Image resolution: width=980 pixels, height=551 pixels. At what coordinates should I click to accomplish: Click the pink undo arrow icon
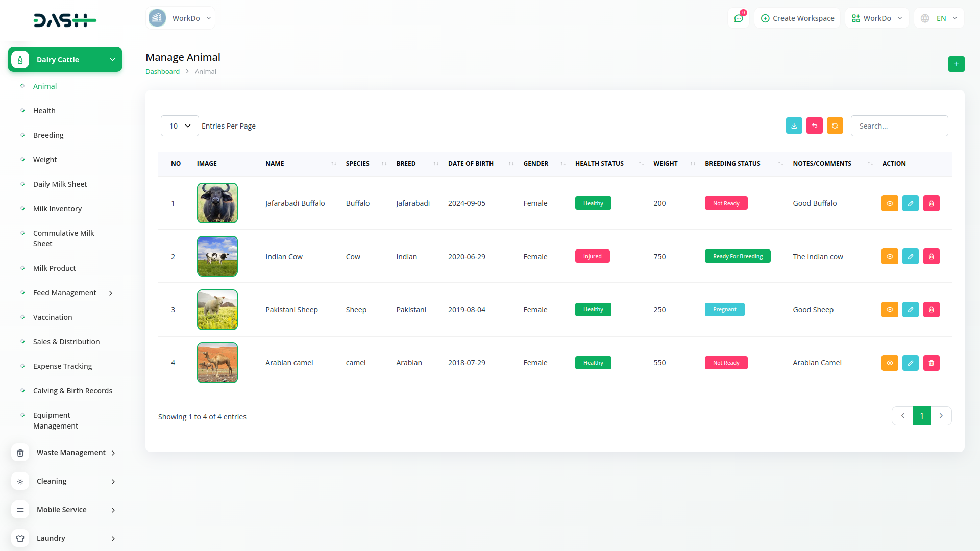tap(814, 126)
